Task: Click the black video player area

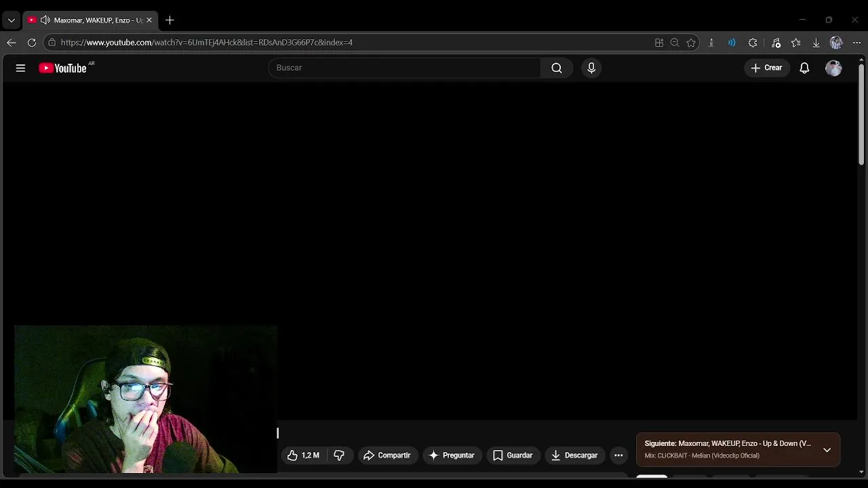Action: 429,251
